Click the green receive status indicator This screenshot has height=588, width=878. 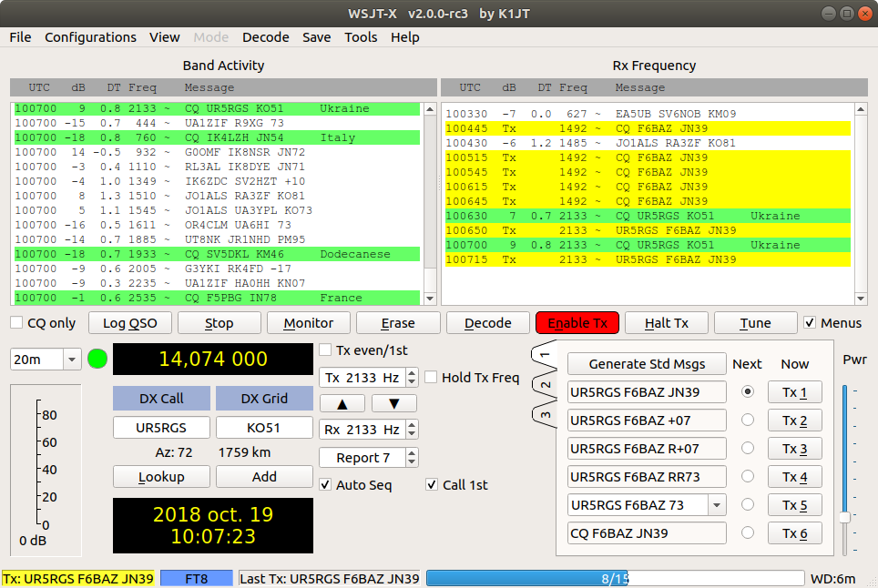[x=97, y=359]
